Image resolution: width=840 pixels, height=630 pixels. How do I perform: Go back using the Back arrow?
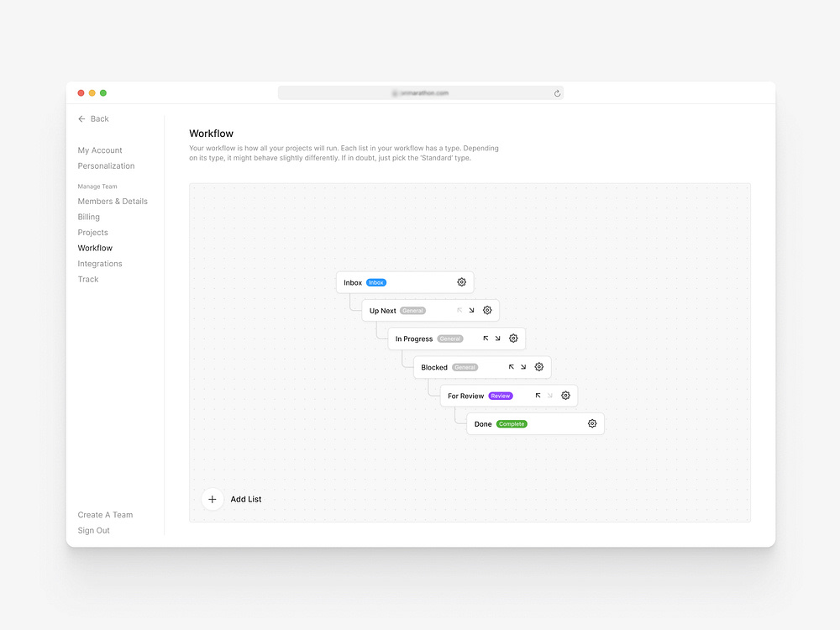pyautogui.click(x=81, y=119)
